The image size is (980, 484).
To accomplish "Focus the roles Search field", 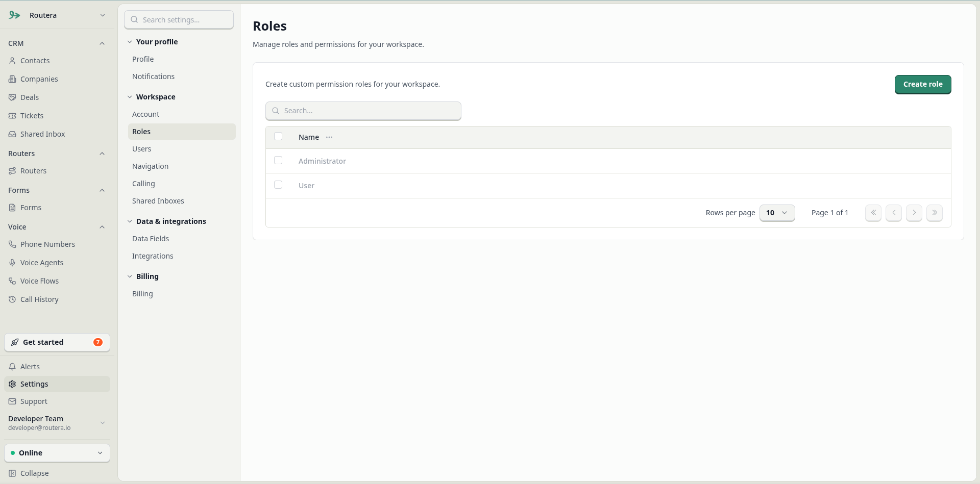I will click(363, 111).
